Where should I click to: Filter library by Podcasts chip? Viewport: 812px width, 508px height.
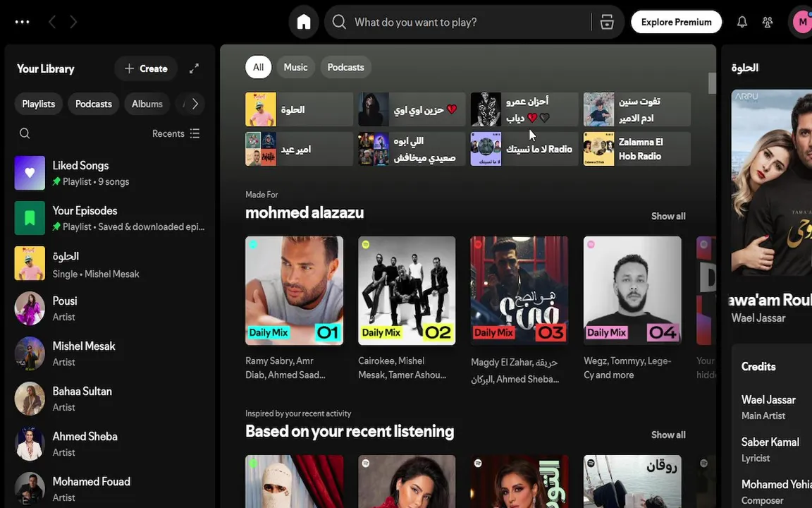pyautogui.click(x=94, y=104)
